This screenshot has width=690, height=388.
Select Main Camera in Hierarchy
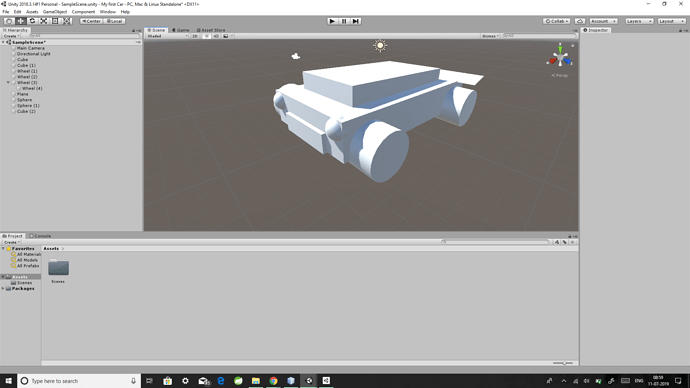[30, 48]
